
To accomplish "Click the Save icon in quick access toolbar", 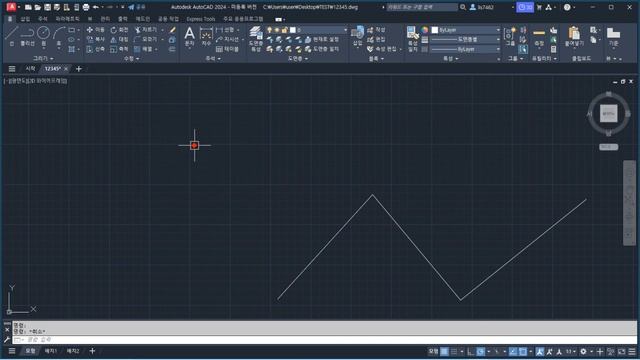I will (47, 7).
